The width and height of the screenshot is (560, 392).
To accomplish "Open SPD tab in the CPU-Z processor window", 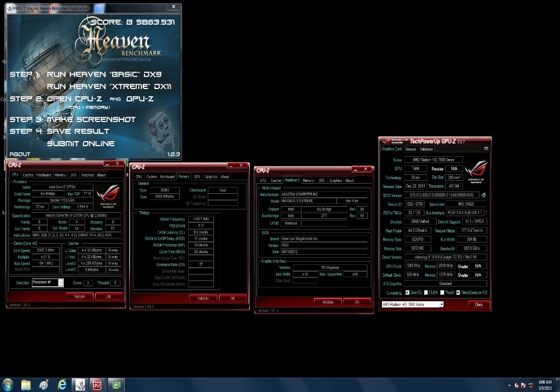I will point(73,175).
